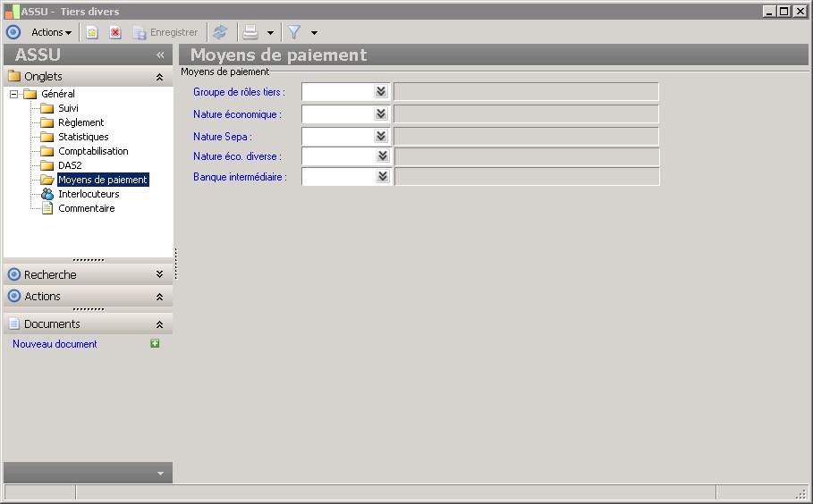The width and height of the screenshot is (813, 504).
Task: Select the Général folder
Action: pos(58,94)
